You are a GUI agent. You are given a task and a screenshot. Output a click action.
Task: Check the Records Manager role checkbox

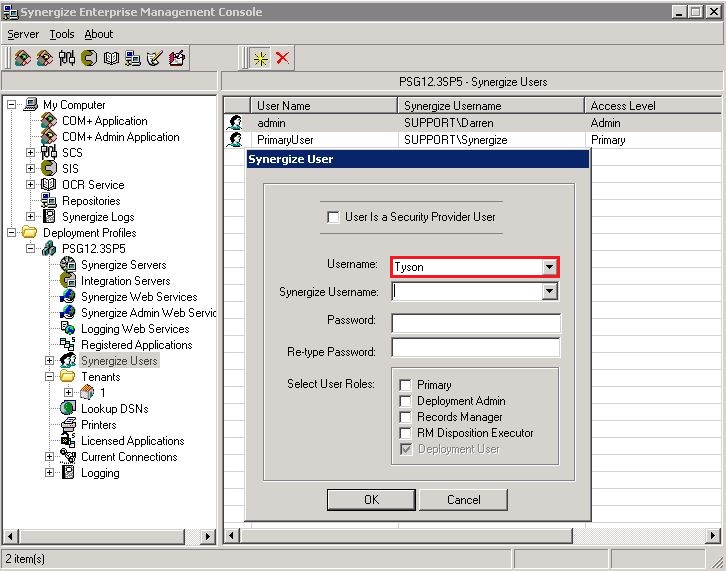tap(405, 417)
